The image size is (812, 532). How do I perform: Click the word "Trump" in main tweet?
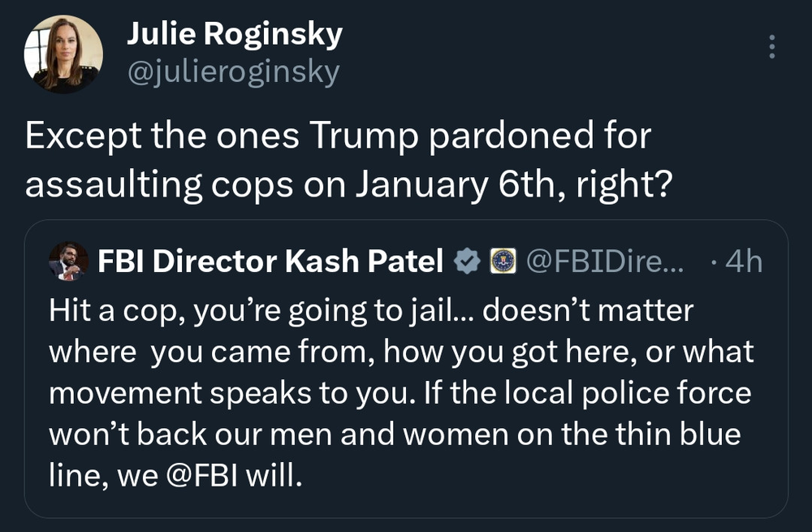[368, 136]
